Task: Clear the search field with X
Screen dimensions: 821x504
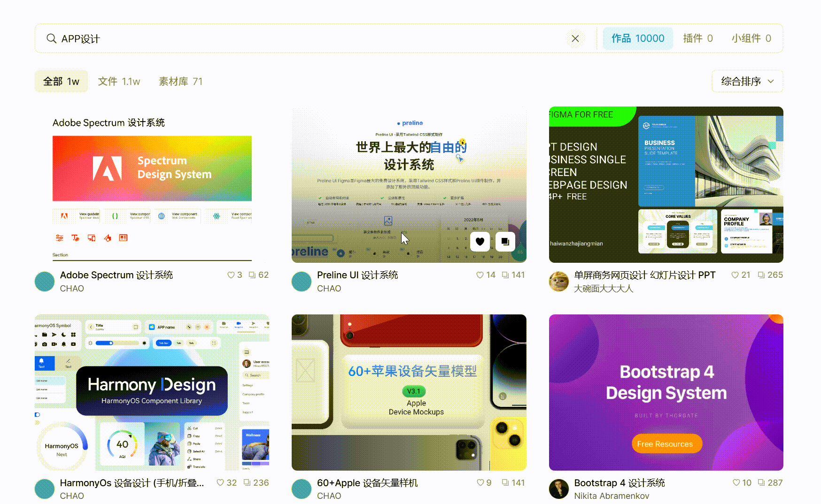Action: coord(575,38)
